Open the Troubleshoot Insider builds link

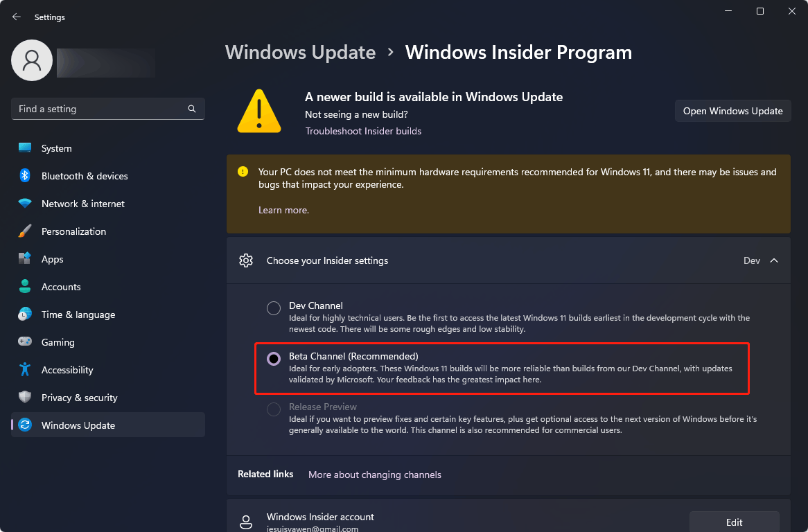pos(363,132)
